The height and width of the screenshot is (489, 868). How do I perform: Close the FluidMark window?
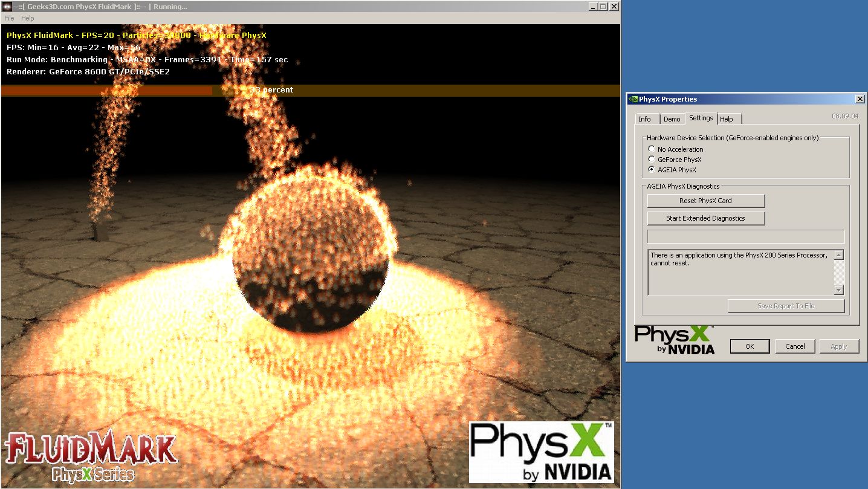pos(614,6)
